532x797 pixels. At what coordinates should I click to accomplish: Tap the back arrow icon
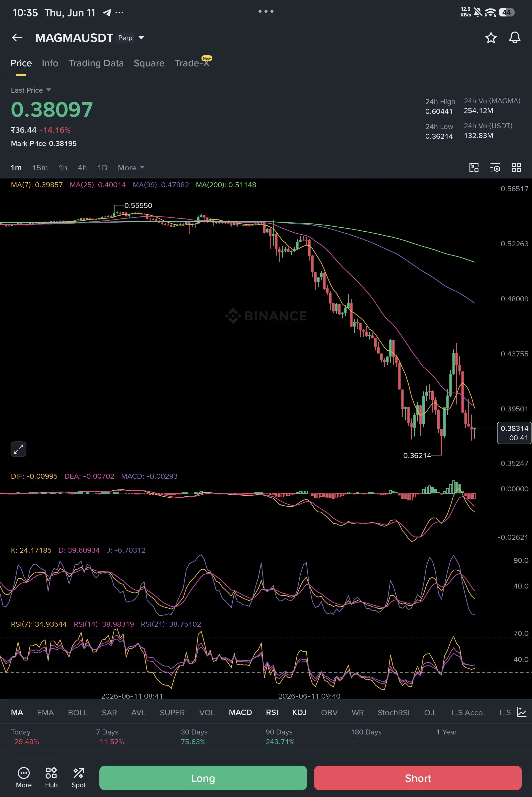coord(17,38)
